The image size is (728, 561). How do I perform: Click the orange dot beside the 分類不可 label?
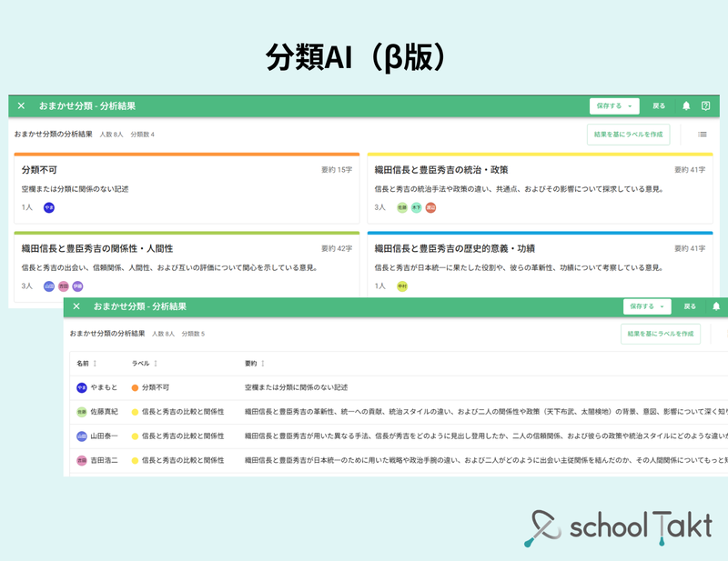pos(135,387)
